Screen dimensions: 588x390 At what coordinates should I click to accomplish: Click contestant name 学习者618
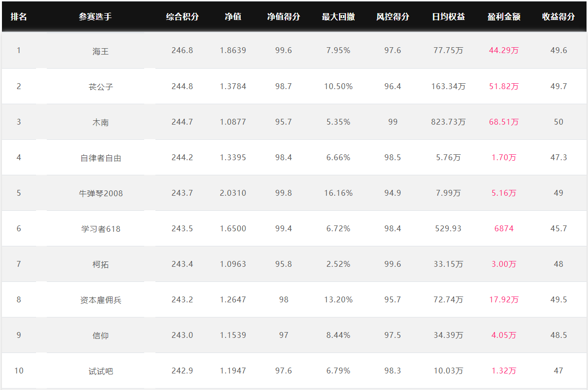pos(101,229)
